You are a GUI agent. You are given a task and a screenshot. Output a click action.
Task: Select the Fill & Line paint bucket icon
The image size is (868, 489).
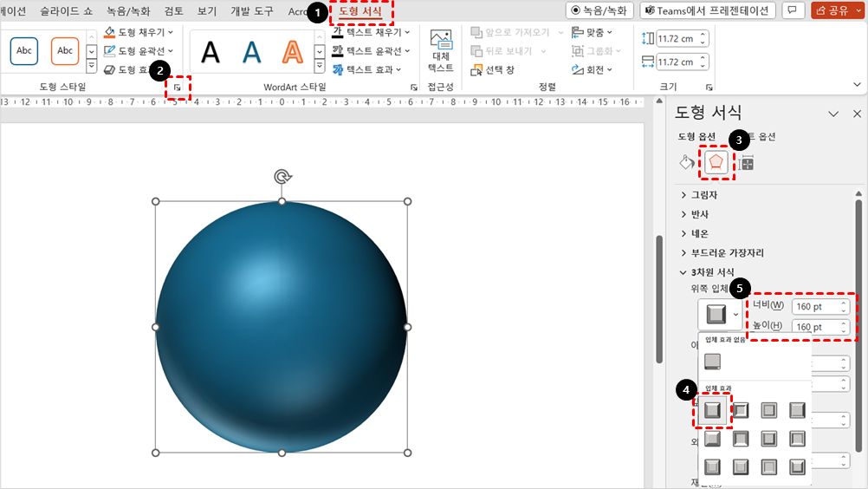[686, 162]
